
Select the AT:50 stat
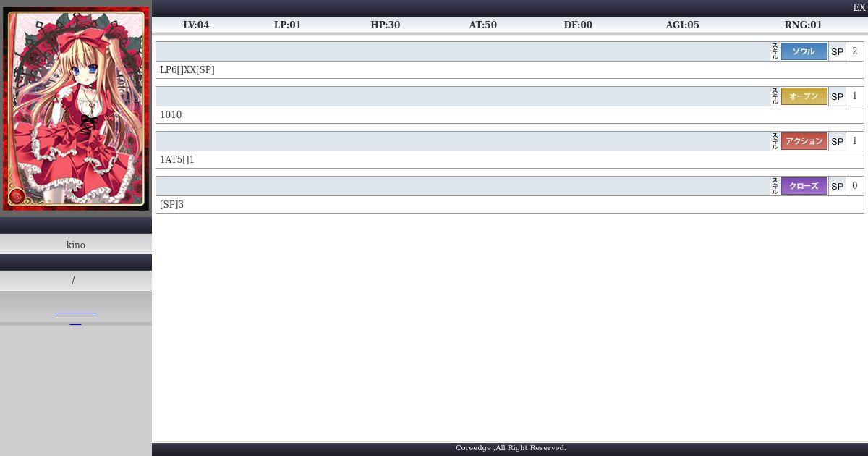coord(482,25)
